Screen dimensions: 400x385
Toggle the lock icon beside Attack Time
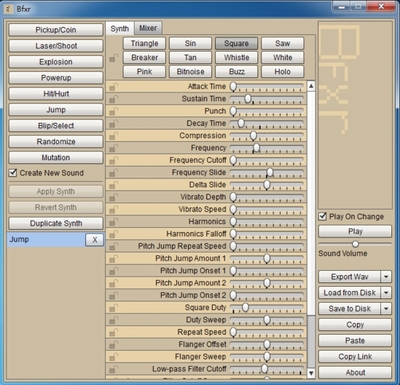click(x=113, y=87)
